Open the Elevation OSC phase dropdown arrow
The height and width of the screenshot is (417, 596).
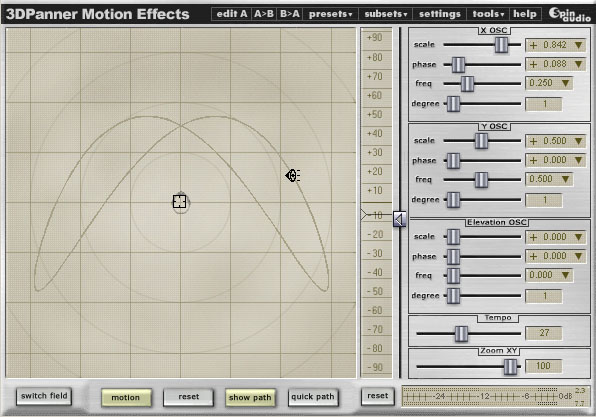(579, 256)
